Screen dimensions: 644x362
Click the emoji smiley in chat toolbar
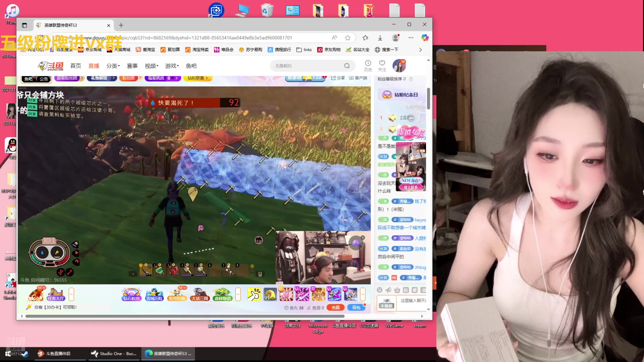[x=380, y=290]
